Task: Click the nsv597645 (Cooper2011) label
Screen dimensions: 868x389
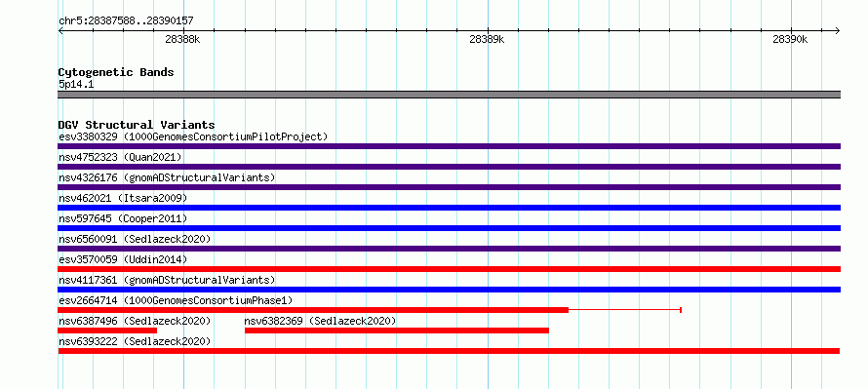Action: coord(123,218)
